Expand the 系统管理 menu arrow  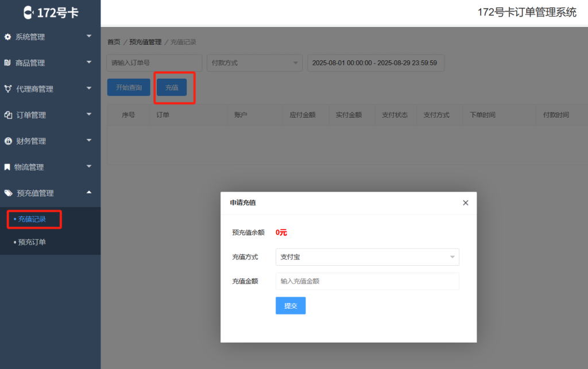[89, 36]
